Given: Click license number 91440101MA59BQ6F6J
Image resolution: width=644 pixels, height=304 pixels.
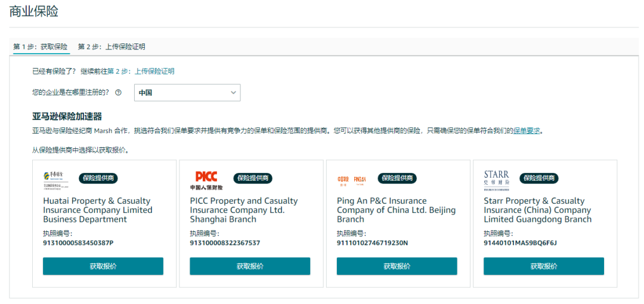Looking at the screenshot, I should point(521,243).
